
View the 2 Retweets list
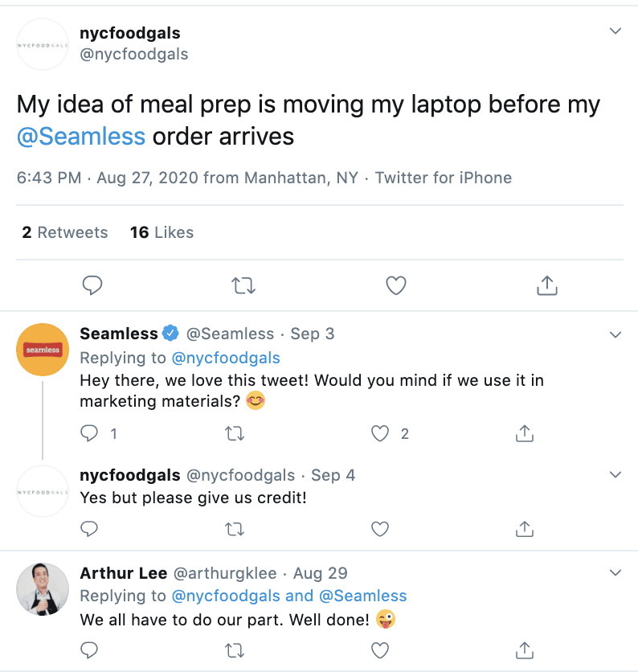(64, 232)
